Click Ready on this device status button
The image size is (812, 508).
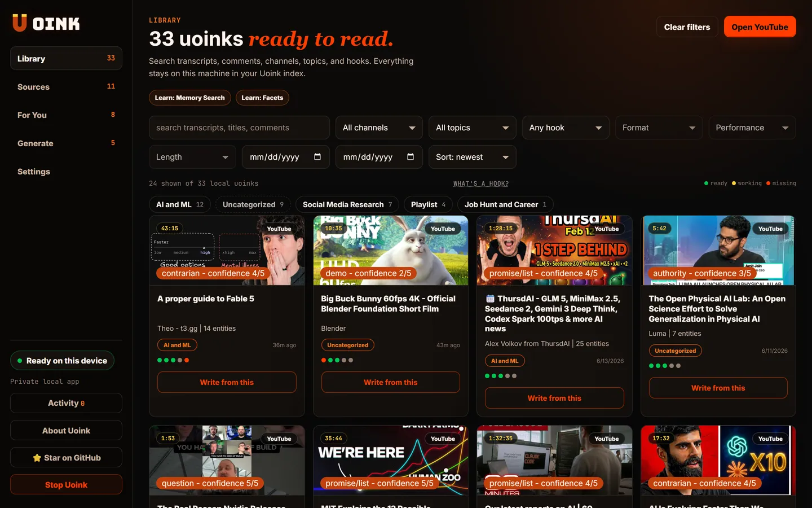(x=62, y=361)
